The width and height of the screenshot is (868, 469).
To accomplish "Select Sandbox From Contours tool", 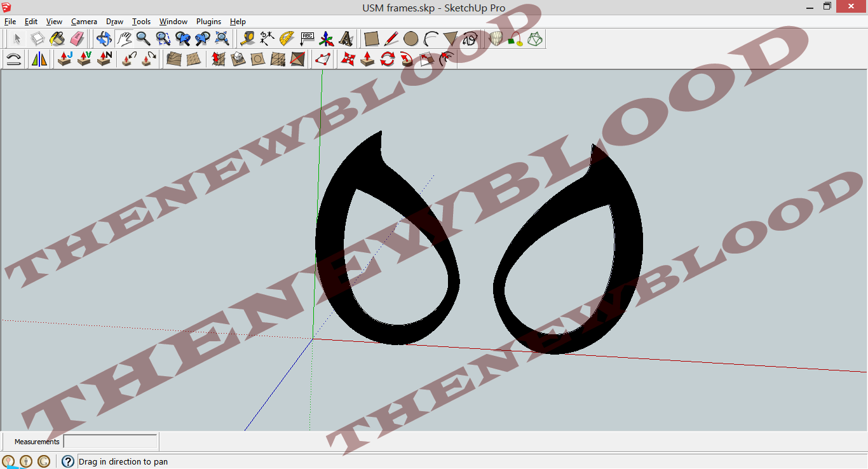I will pos(174,59).
